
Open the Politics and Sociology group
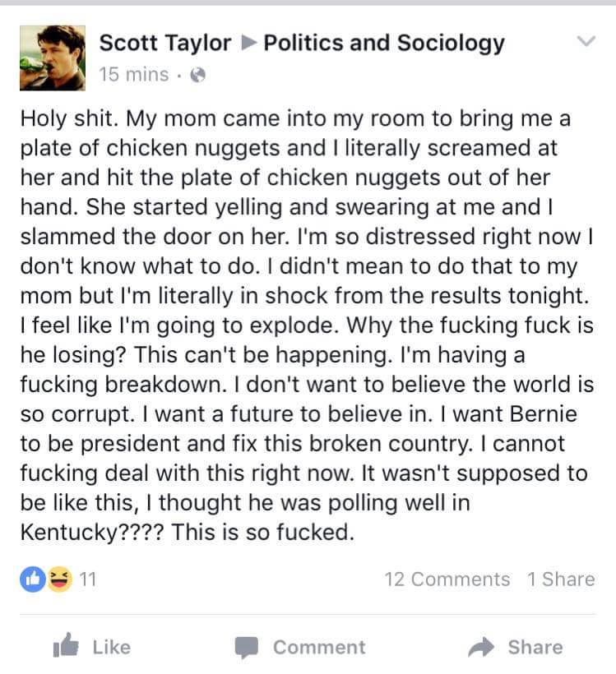click(383, 42)
